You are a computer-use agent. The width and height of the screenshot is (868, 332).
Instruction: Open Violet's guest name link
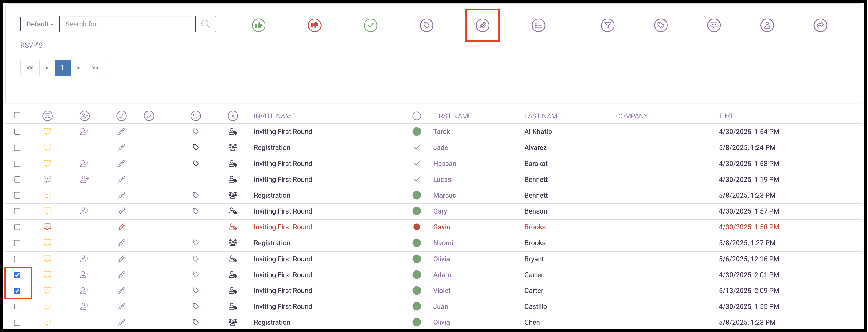coord(442,291)
